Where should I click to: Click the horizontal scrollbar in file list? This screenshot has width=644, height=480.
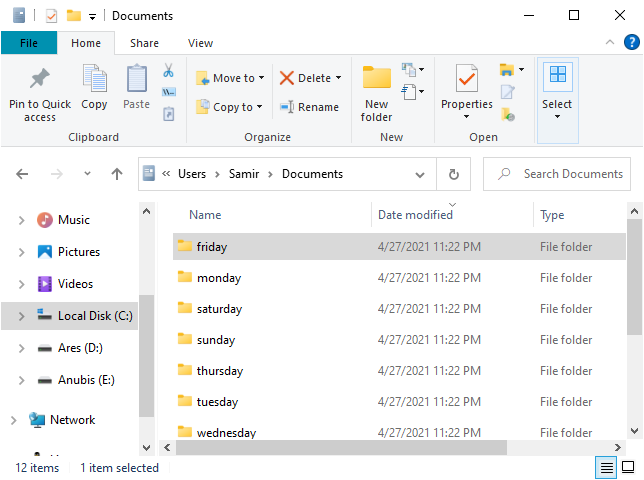click(x=341, y=447)
